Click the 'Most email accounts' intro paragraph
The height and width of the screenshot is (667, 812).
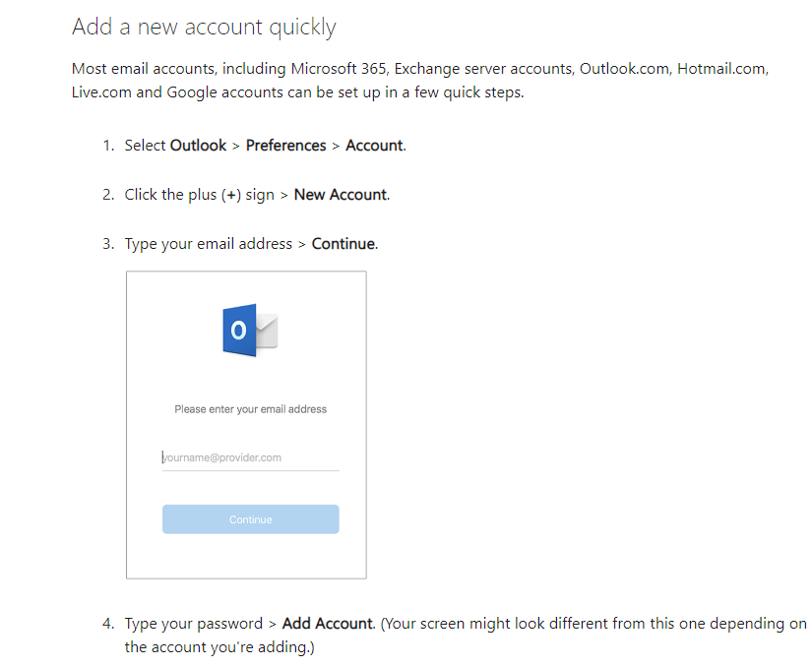pos(420,81)
